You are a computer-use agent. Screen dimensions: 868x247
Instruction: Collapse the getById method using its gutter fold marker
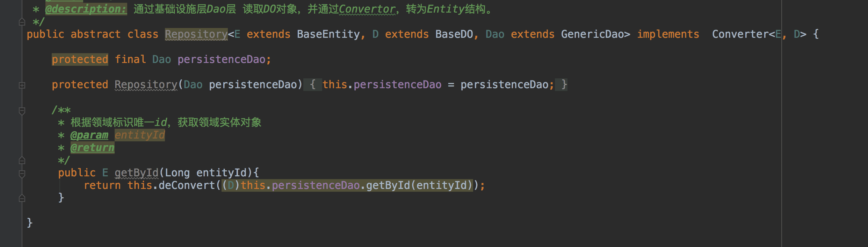(22, 174)
